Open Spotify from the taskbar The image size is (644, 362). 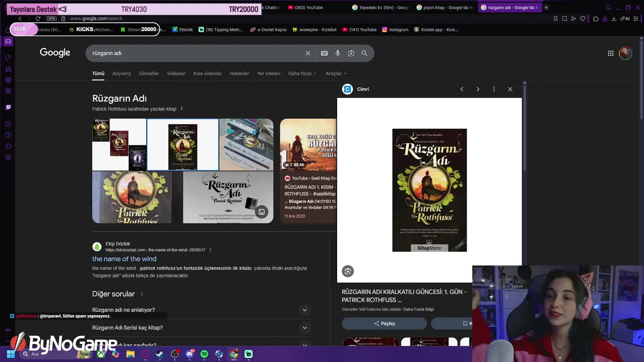click(x=204, y=354)
